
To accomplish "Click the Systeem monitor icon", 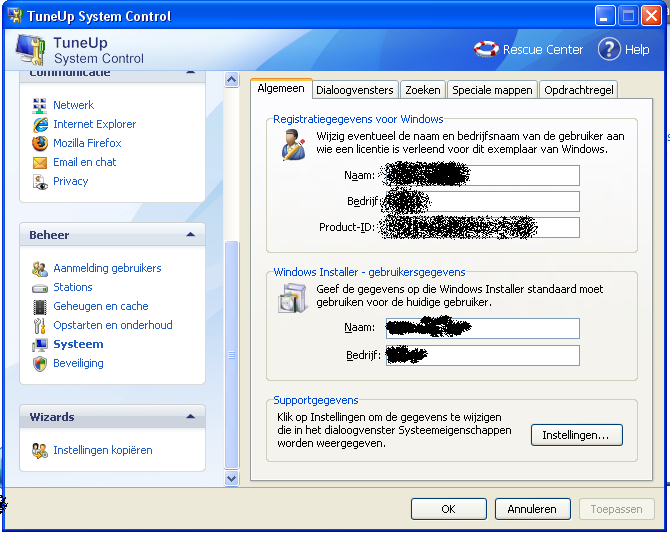I will [x=40, y=345].
